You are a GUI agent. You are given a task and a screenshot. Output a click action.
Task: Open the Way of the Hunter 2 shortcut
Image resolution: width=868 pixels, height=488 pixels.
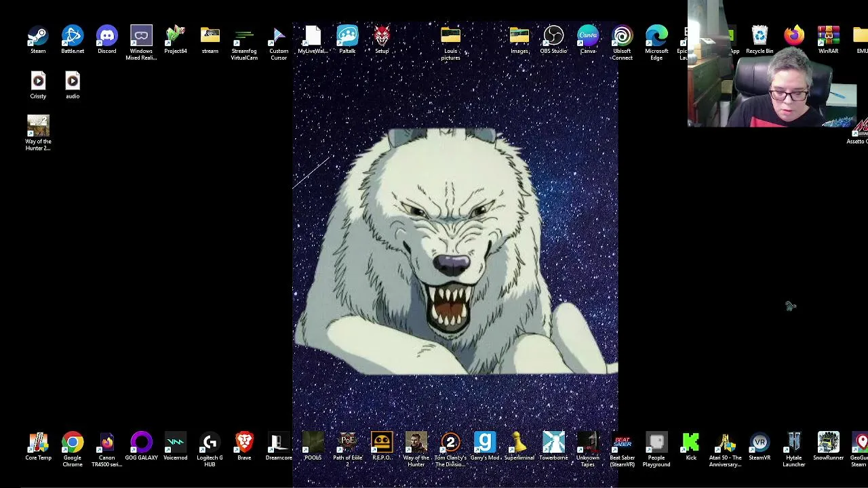pos(38,127)
